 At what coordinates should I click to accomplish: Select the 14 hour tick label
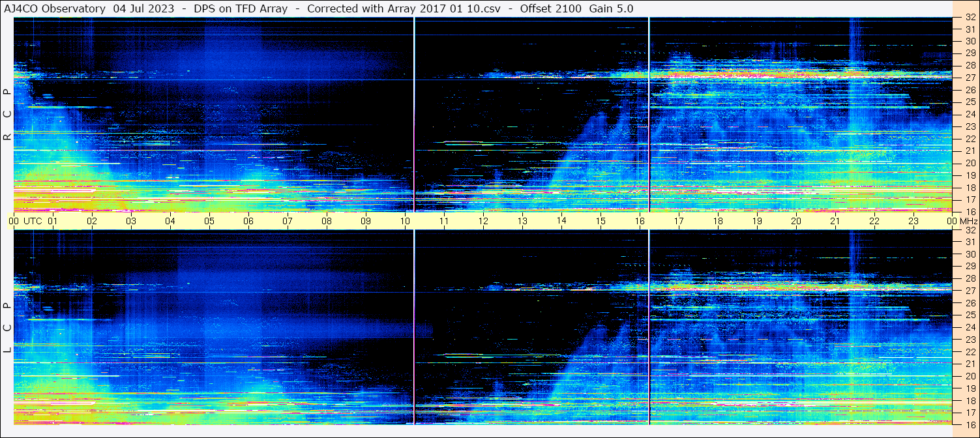561,221
